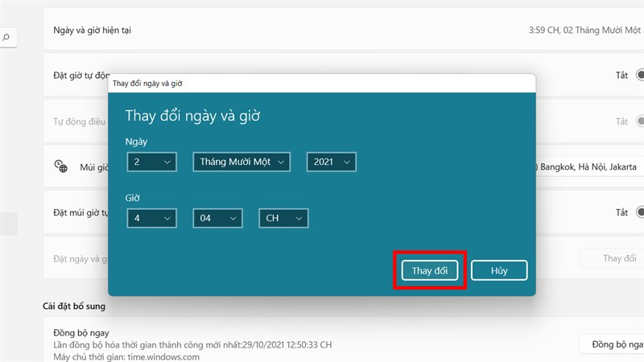
Task: Click the Máy chủ thời gian: time.windows.com text
Action: click(x=126, y=356)
